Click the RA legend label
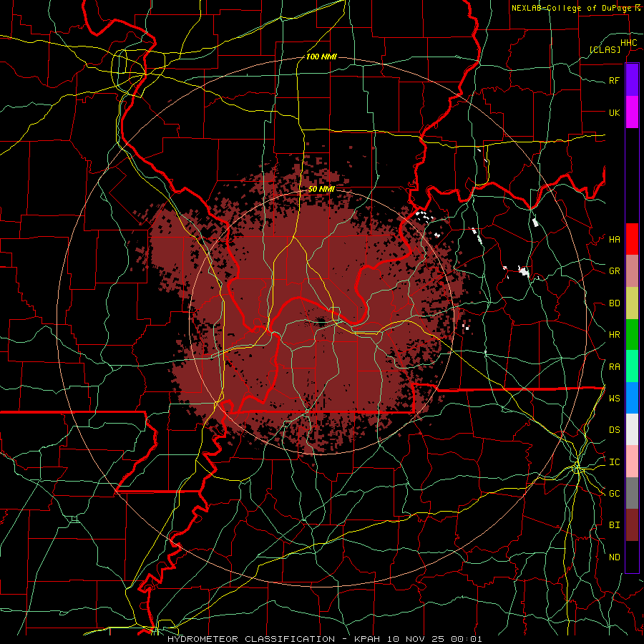This screenshot has height=644, width=644. pos(615,367)
